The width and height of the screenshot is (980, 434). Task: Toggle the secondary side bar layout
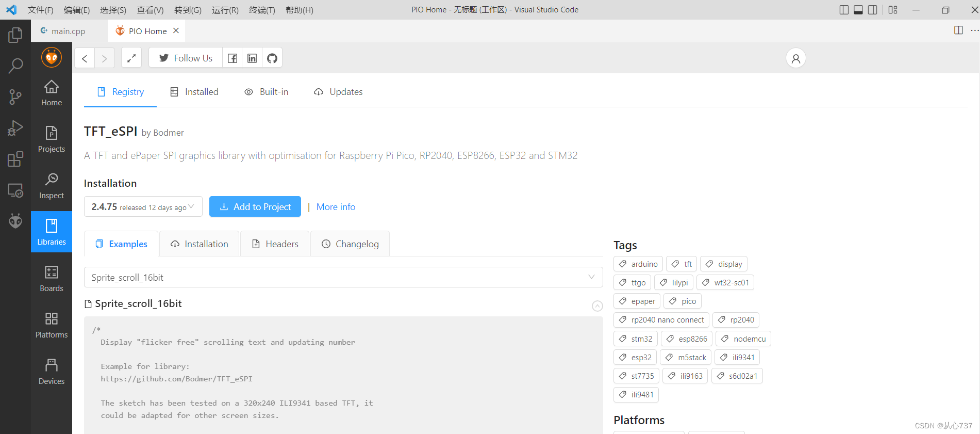tap(873, 10)
